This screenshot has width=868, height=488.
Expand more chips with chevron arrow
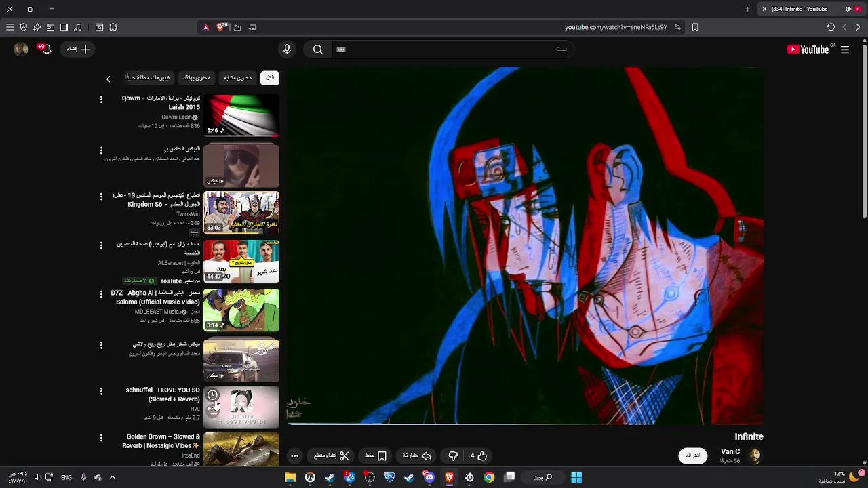108,79
